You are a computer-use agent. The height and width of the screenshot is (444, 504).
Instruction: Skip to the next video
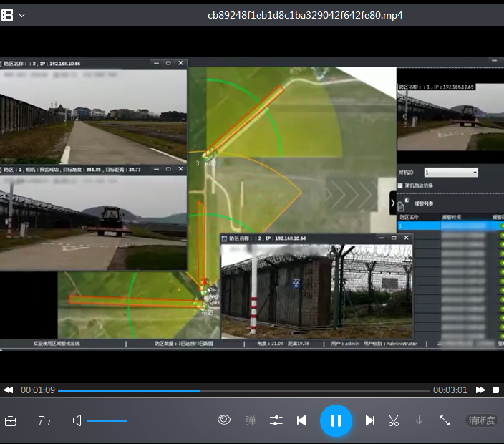[x=369, y=420]
